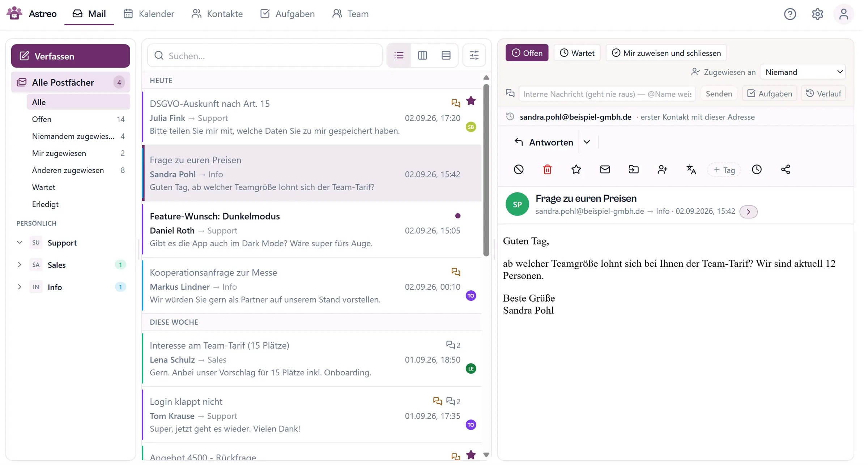Select the Offen folder in sidebar
This screenshot has width=868, height=465.
79,120
